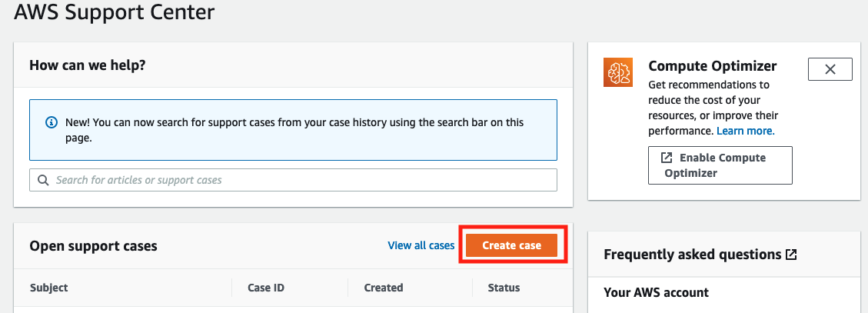Click the Open support cases heading
Screen dimensions: 868x313
point(93,246)
